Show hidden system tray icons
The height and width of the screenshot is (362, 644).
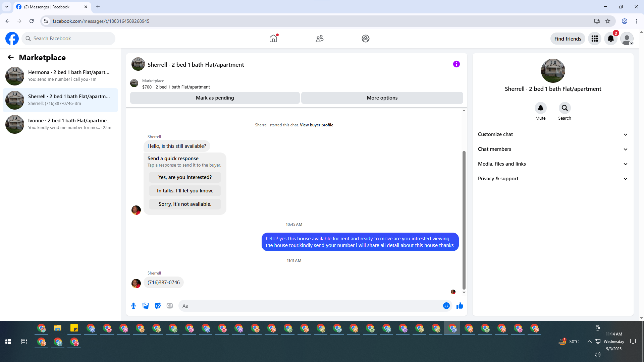click(x=589, y=342)
